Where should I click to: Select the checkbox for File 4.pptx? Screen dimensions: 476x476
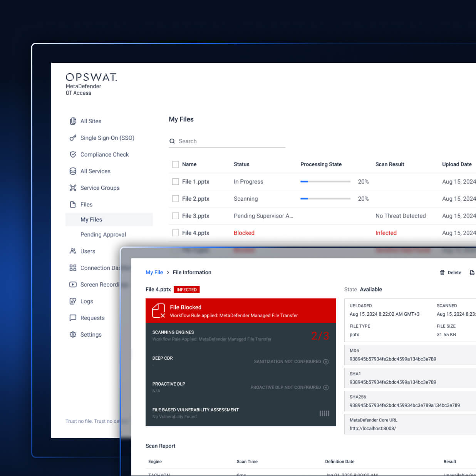pos(176,233)
